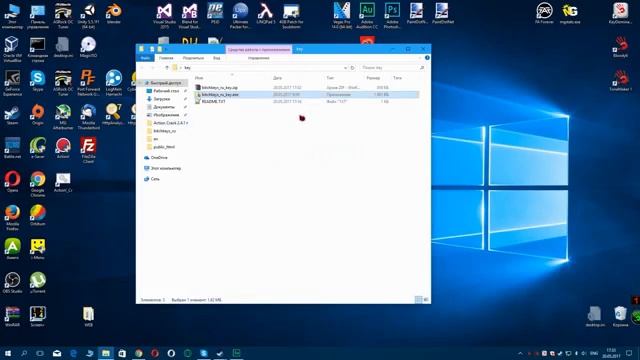Switch to details view in status bar

[418, 300]
